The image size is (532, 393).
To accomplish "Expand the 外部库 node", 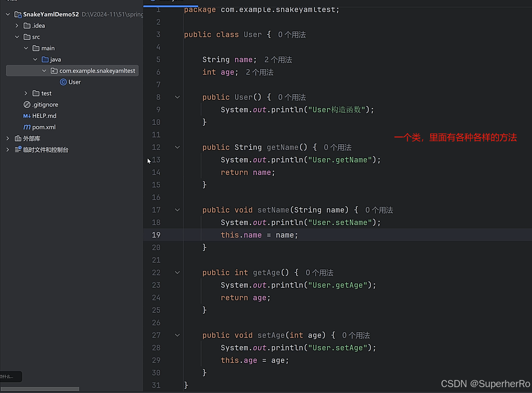I will (x=8, y=138).
